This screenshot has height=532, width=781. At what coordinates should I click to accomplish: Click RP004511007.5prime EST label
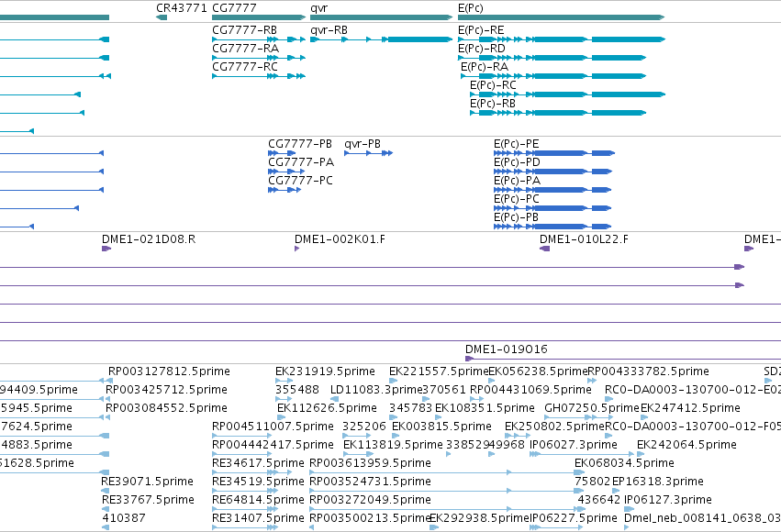point(273,427)
